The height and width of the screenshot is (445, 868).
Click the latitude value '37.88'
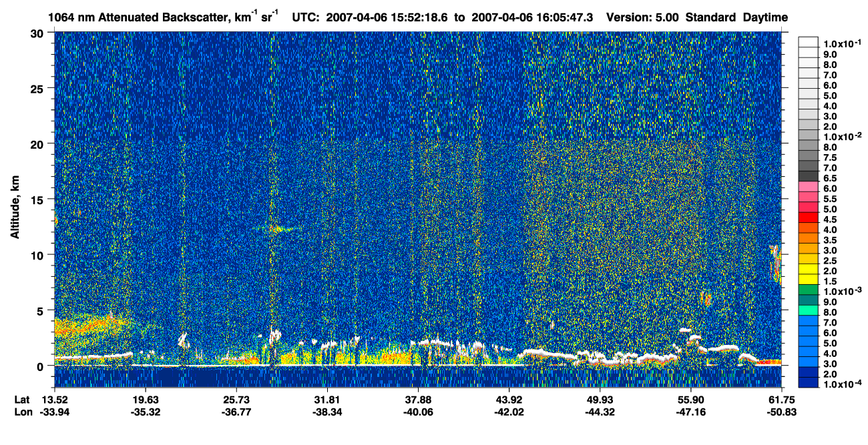pyautogui.click(x=418, y=400)
